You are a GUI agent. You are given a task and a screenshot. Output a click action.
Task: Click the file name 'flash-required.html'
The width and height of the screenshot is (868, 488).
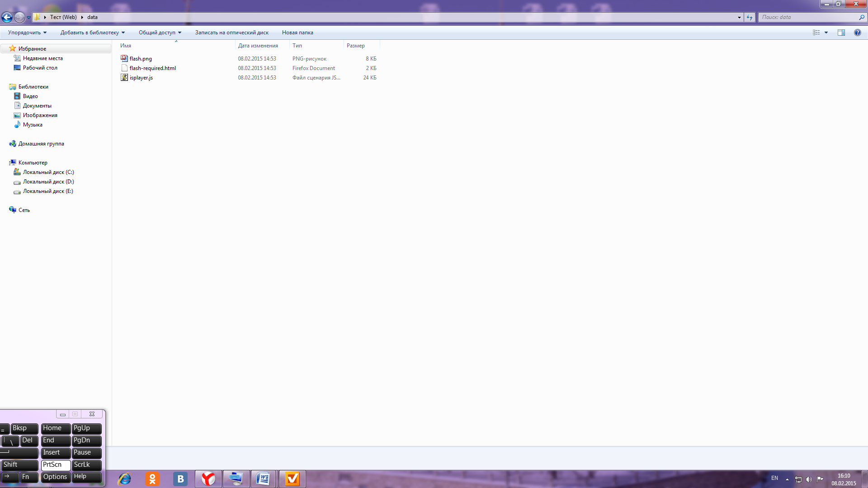tap(153, 68)
